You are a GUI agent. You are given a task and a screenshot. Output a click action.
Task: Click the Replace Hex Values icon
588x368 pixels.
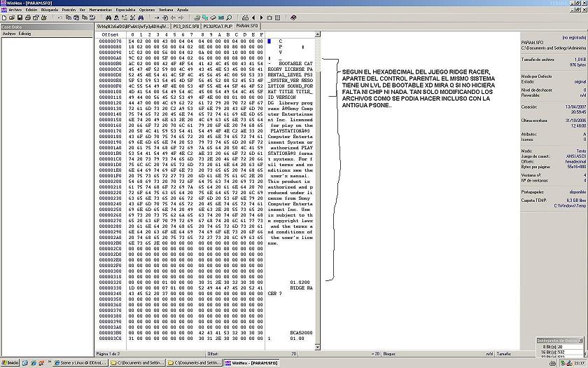(133, 18)
